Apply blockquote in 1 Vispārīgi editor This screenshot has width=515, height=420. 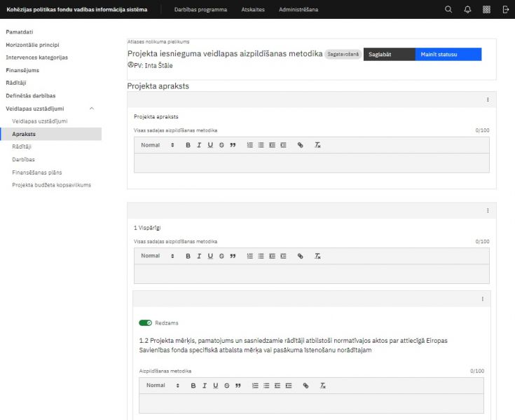[233, 256]
